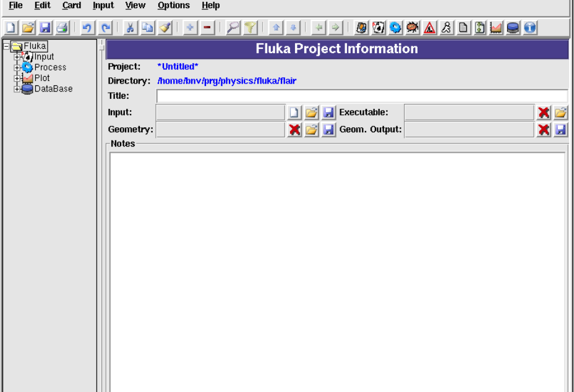The image size is (574, 392).
Task: Browse for input file with Input row folder
Action: point(311,113)
